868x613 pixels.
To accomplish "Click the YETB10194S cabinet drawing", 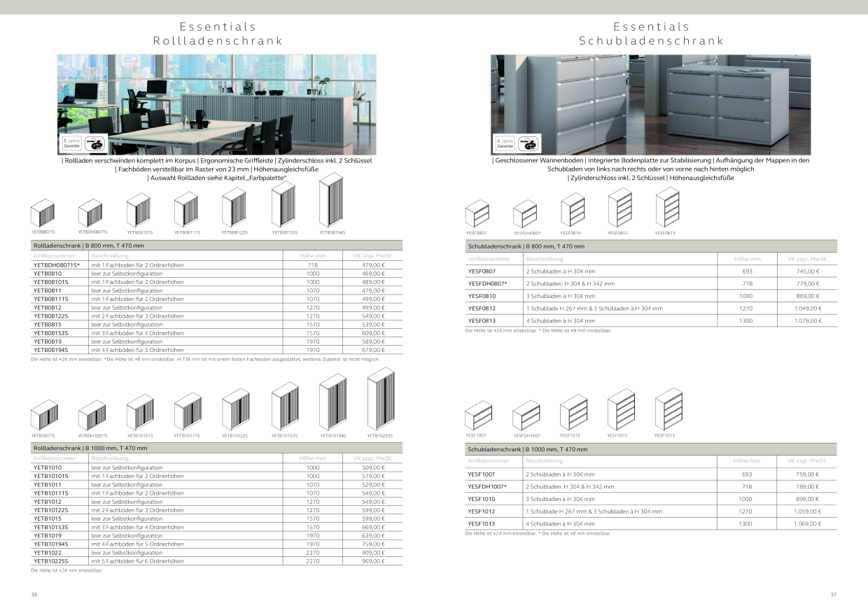I will click(x=333, y=402).
